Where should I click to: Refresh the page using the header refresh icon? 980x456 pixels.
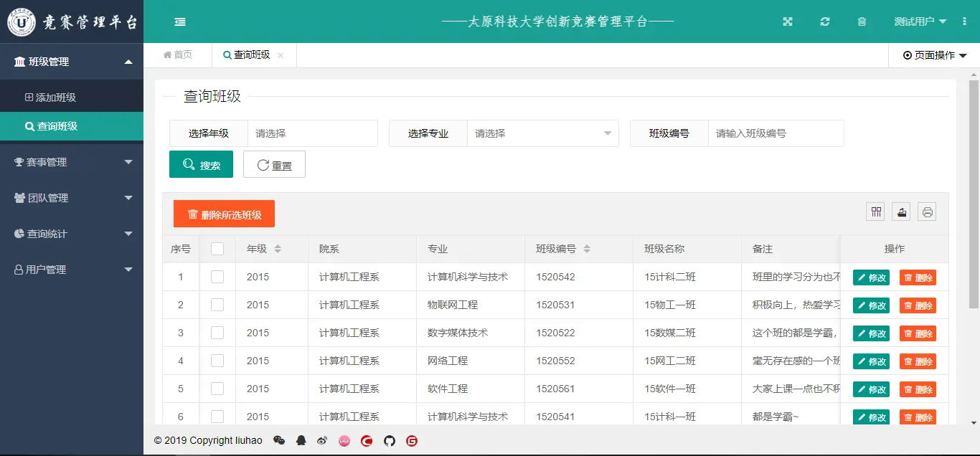click(x=824, y=22)
